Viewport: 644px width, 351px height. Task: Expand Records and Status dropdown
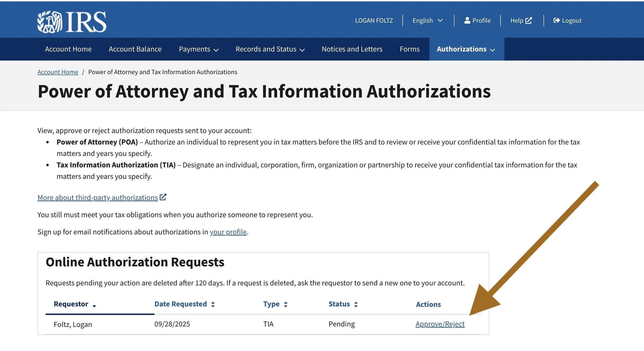(302, 50)
